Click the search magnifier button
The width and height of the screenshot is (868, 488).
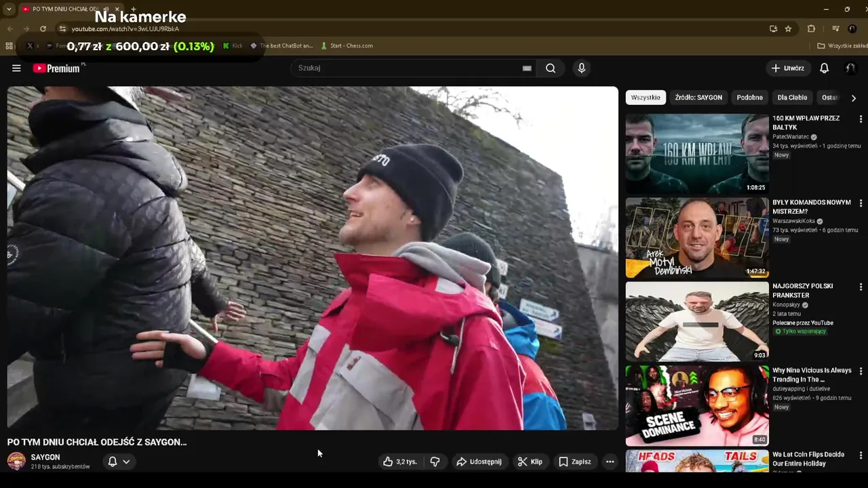551,68
